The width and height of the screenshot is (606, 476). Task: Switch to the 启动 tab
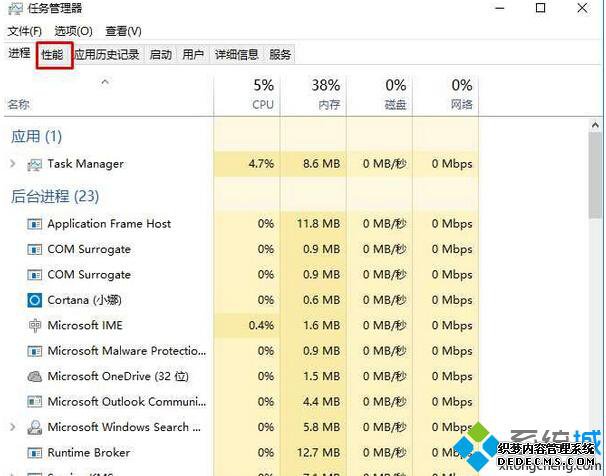click(161, 54)
